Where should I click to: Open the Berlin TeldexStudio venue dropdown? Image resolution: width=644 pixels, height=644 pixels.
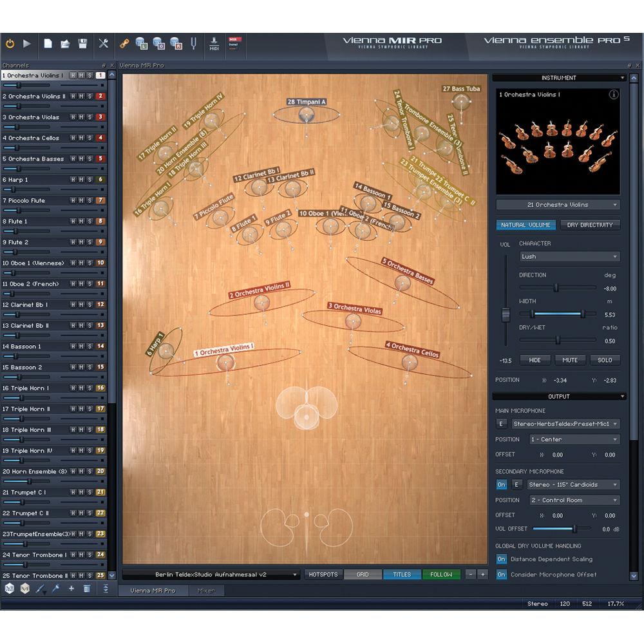click(211, 574)
